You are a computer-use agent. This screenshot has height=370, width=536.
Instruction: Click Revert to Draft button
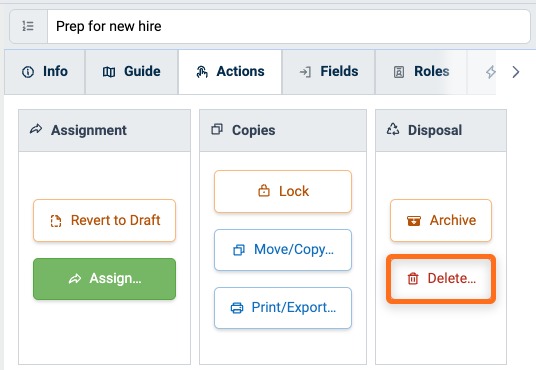[105, 221]
